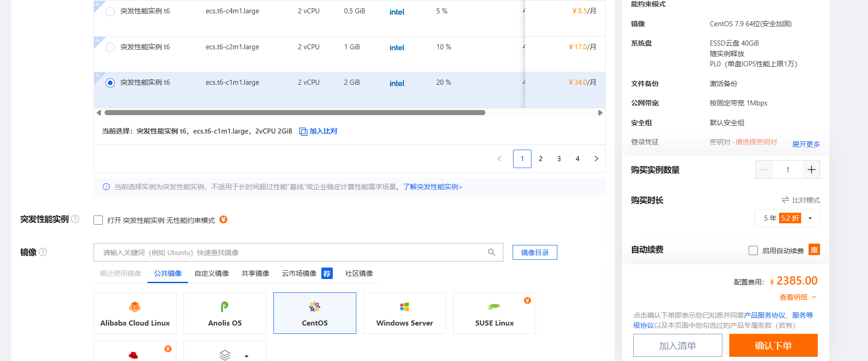Viewport: 868px width, 361px height.
Task: Expand the 展开更多 configuration summary
Action: [x=806, y=144]
